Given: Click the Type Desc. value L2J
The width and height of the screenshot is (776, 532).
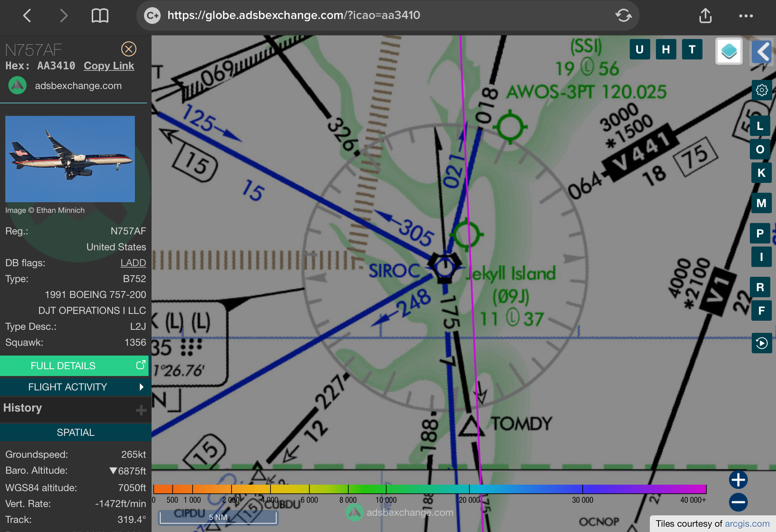Looking at the screenshot, I should (x=138, y=326).
